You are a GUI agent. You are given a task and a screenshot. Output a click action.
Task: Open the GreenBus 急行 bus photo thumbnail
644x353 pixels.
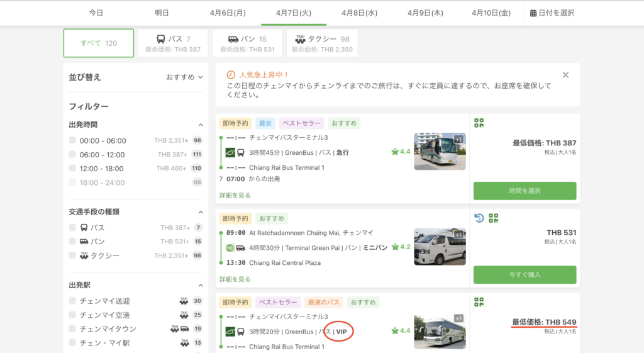tap(440, 151)
